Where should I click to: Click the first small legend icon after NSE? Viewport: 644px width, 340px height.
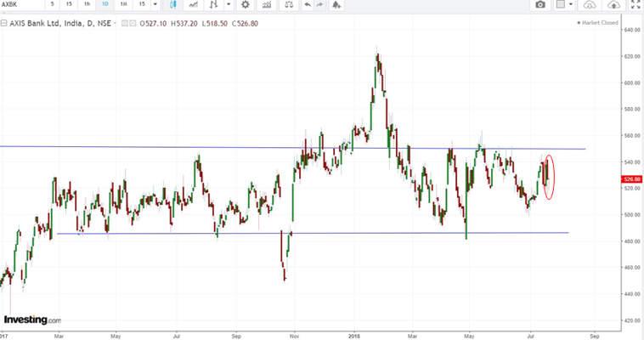pos(125,24)
